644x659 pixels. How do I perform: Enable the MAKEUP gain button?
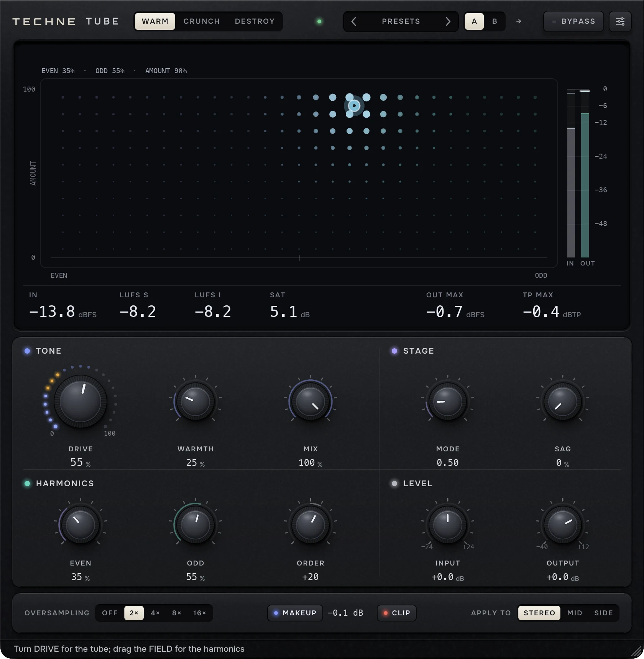pos(295,613)
